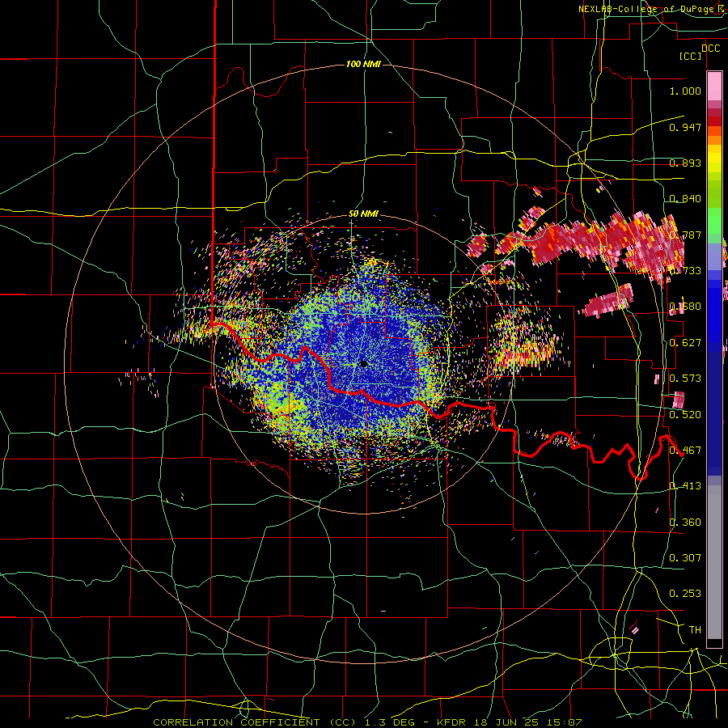The height and width of the screenshot is (728, 728).
Task: Pick the gray segment of the color bar
Action: (714, 562)
